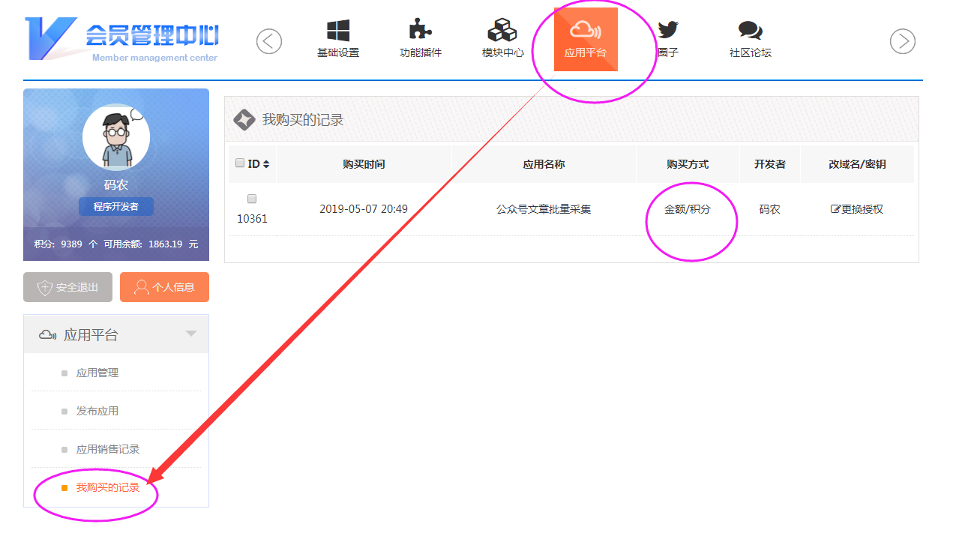The width and height of the screenshot is (980, 557).
Task: Sort the table by ID column arrows
Action: pyautogui.click(x=266, y=164)
